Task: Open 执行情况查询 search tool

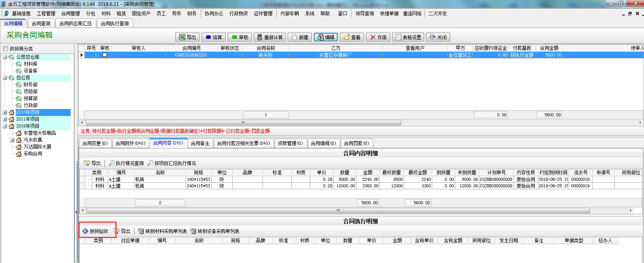Action: click(x=111, y=163)
